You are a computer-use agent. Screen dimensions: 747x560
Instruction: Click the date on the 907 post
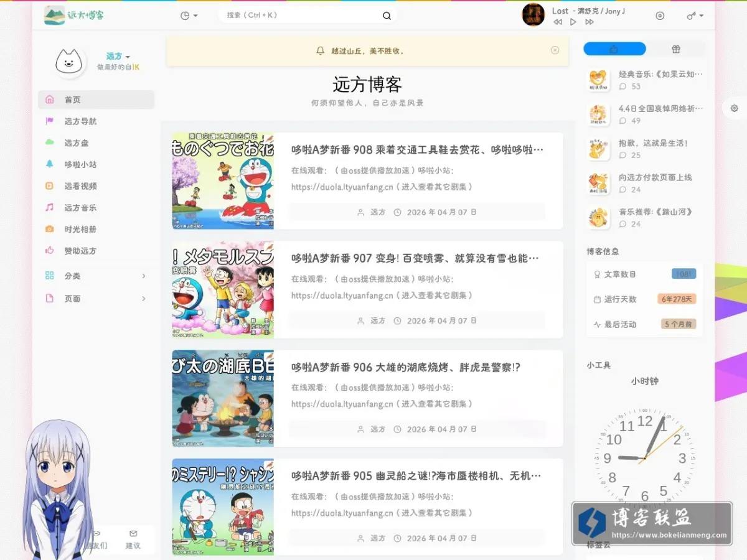point(442,321)
